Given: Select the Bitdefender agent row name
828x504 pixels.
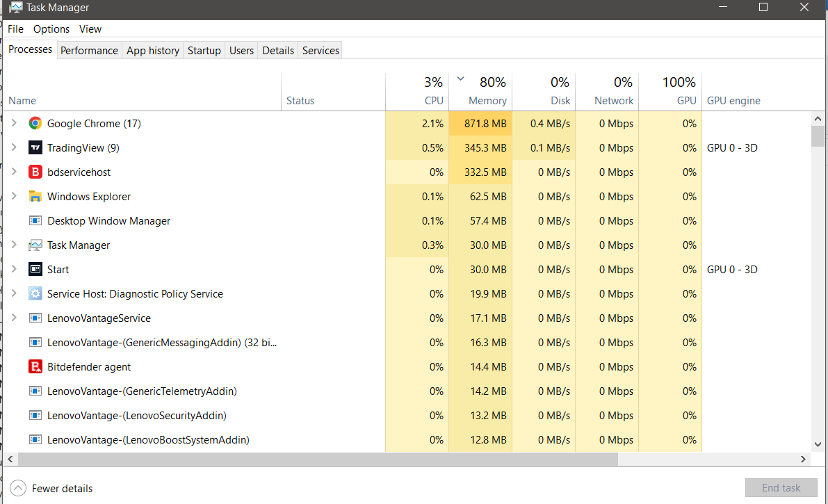Looking at the screenshot, I should (x=89, y=366).
